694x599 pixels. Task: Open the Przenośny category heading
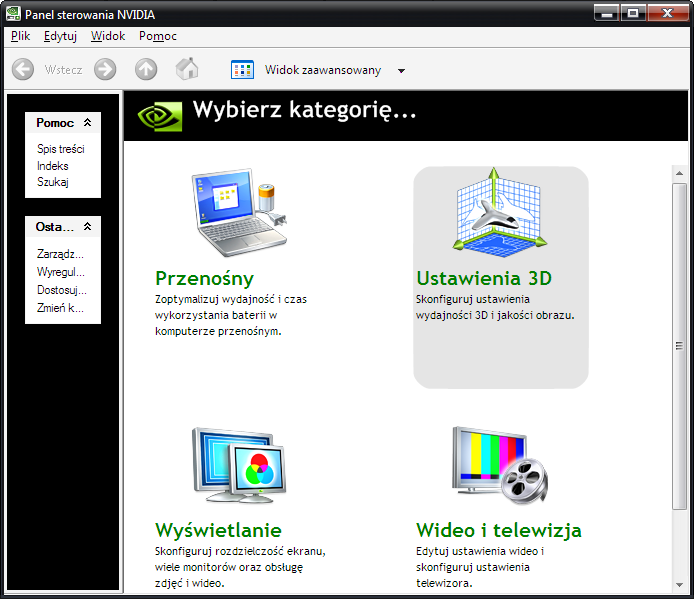pos(204,278)
